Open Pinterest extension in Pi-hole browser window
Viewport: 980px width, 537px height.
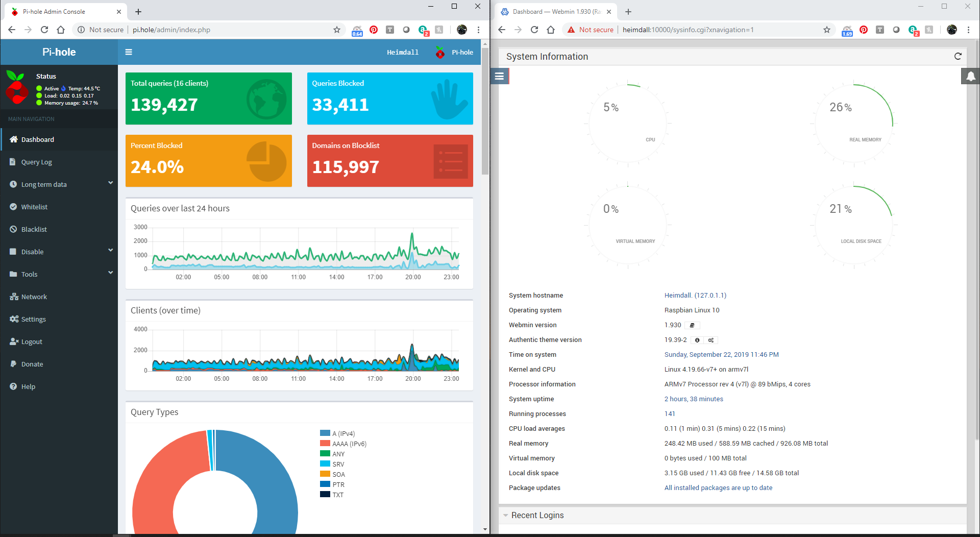374,30
